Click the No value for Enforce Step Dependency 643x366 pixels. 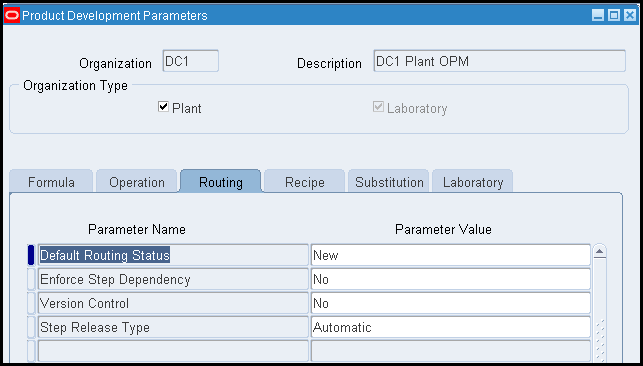pos(451,280)
